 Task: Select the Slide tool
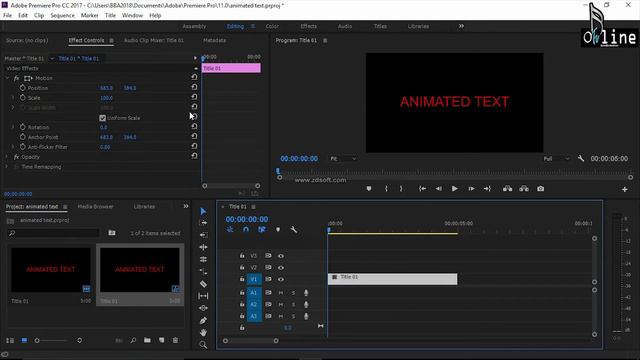pos(203,308)
